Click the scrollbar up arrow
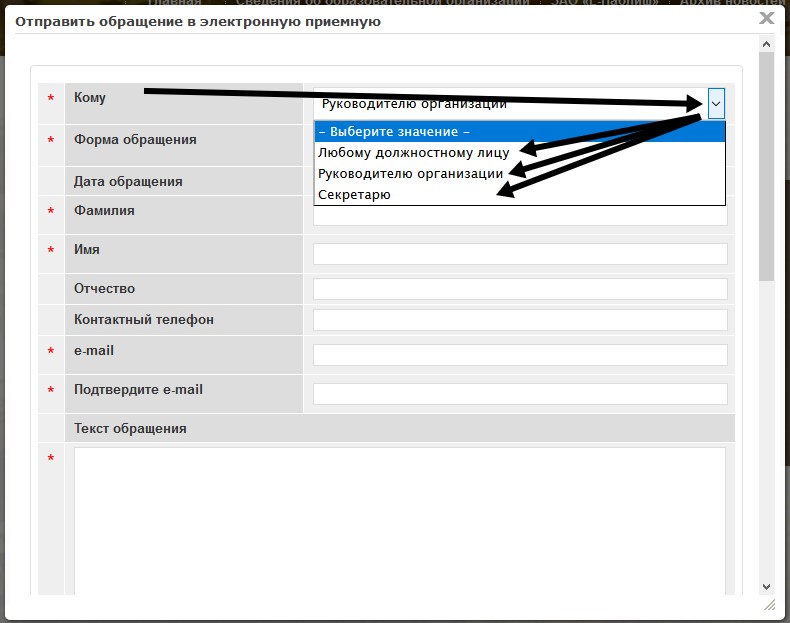This screenshot has height=623, width=790. point(767,45)
